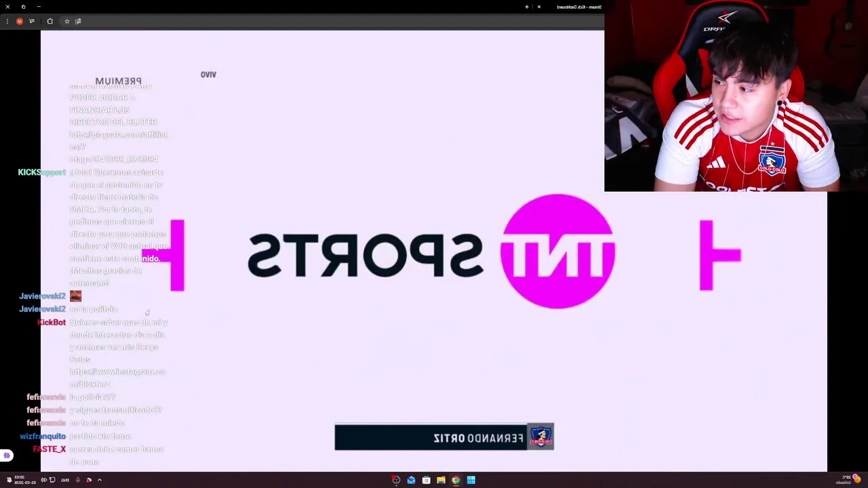Viewport: 868px width, 488px height.
Task: Open the taskbar app next to File Explorer
Action: pyautogui.click(x=426, y=480)
